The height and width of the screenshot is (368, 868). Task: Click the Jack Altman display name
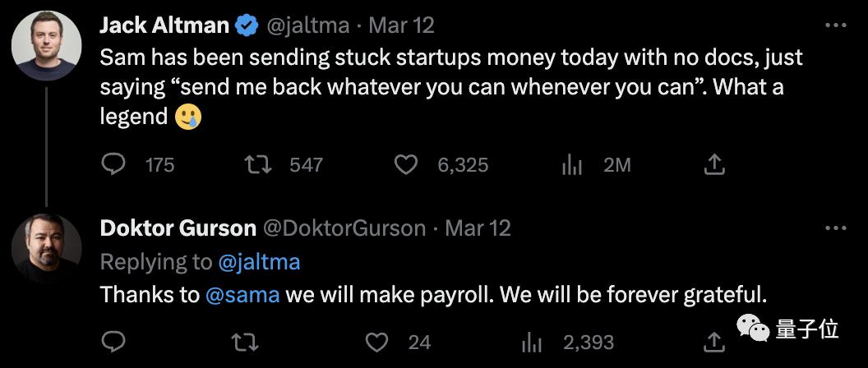coord(164,25)
